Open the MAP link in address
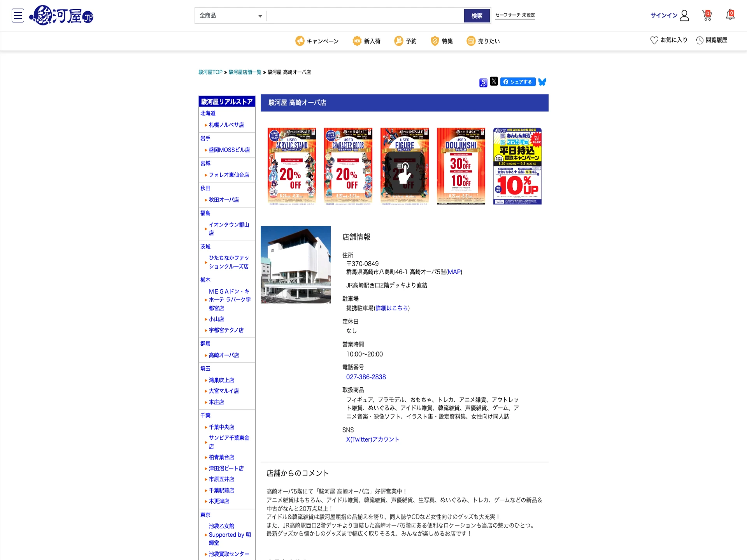Image resolution: width=747 pixels, height=560 pixels. point(454,272)
